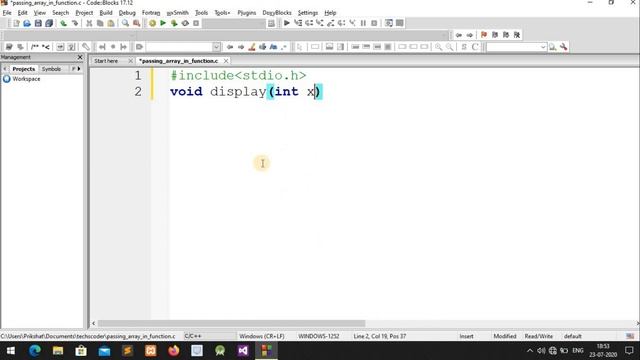The height and width of the screenshot is (360, 640).
Task: Click the Match case 'Aa' icon
Action: (x=273, y=47)
